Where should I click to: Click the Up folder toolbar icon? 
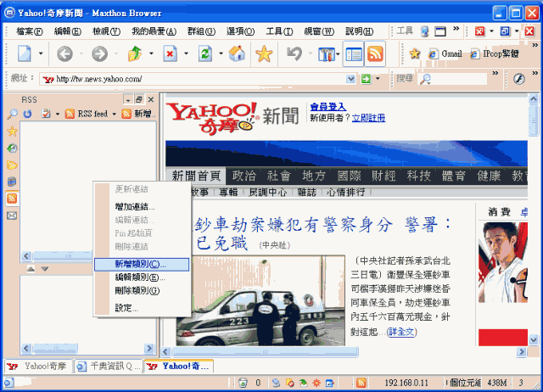[135, 54]
